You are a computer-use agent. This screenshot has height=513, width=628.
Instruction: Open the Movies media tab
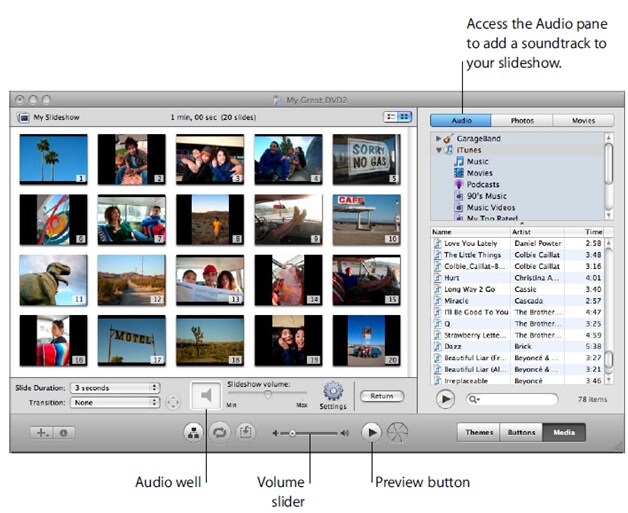pyautogui.click(x=583, y=121)
